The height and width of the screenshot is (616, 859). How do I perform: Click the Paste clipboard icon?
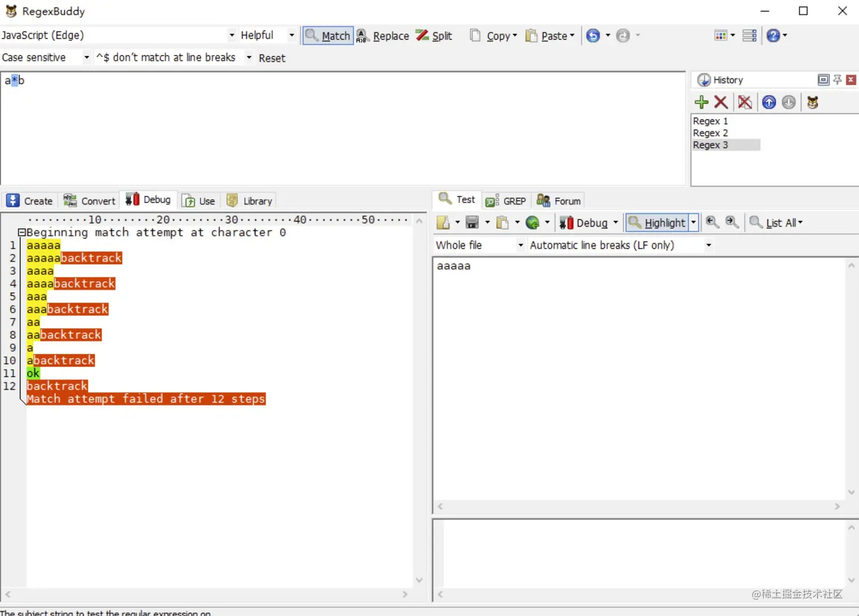[531, 36]
